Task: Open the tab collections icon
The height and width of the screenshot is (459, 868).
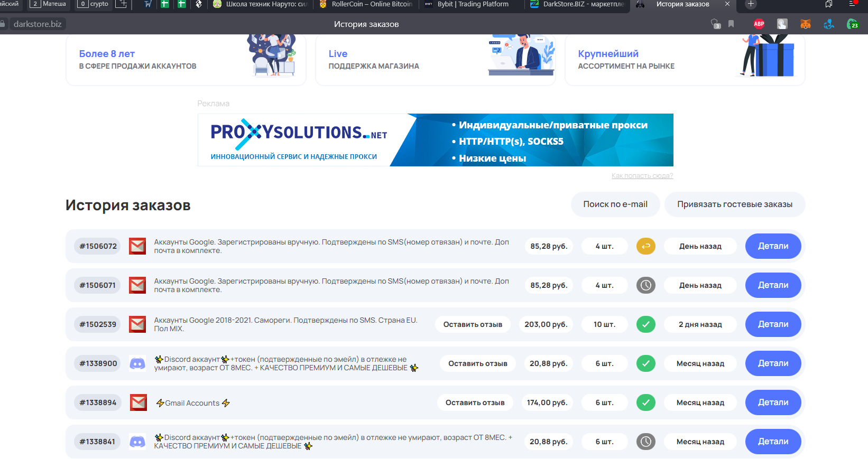Action: coord(829,4)
